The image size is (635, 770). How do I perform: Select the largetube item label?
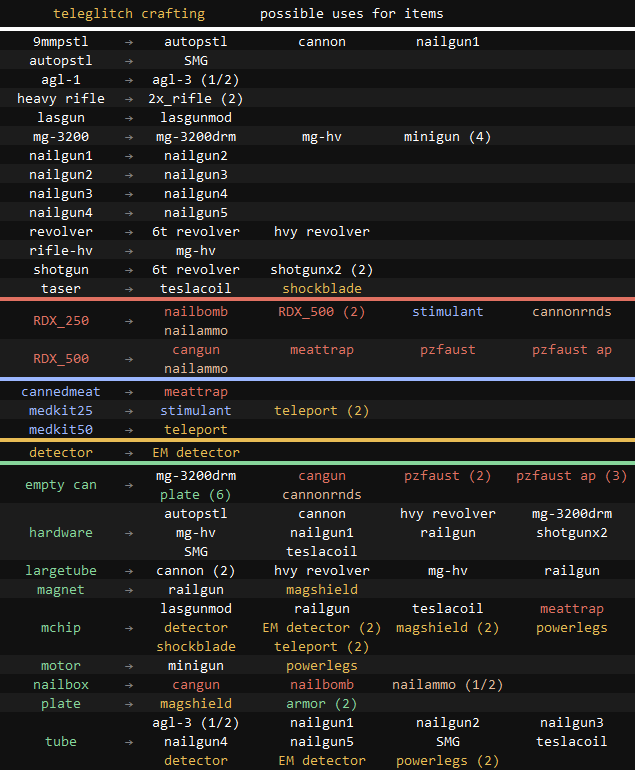61,571
